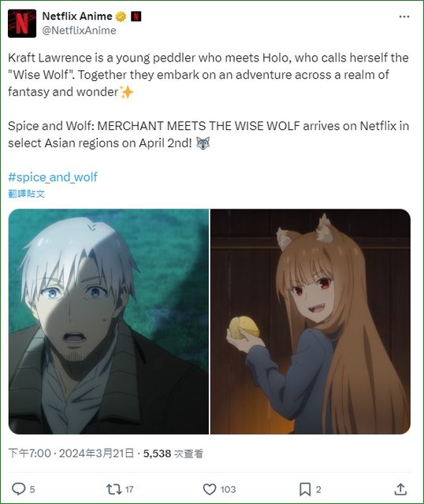The width and height of the screenshot is (424, 504).
Task: Click the Netflix Anime profile avatar
Action: click(x=22, y=24)
